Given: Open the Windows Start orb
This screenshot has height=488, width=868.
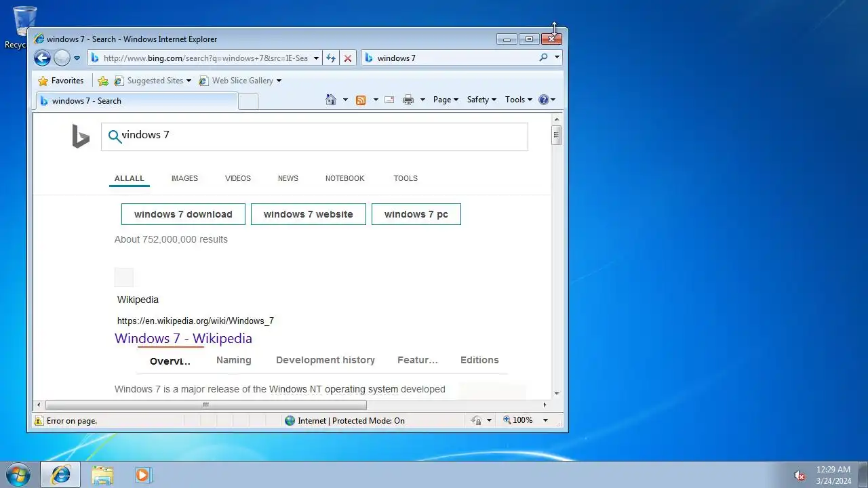Looking at the screenshot, I should (x=18, y=474).
